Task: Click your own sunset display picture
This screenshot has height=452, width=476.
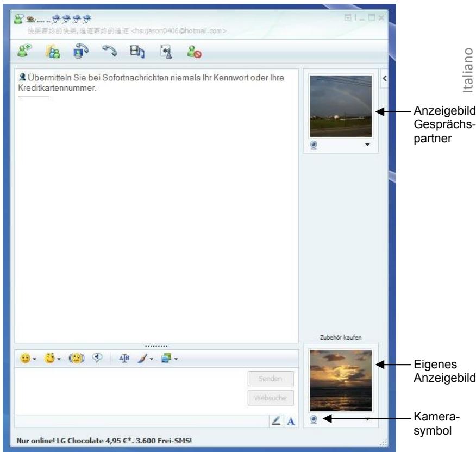Action: pos(341,381)
